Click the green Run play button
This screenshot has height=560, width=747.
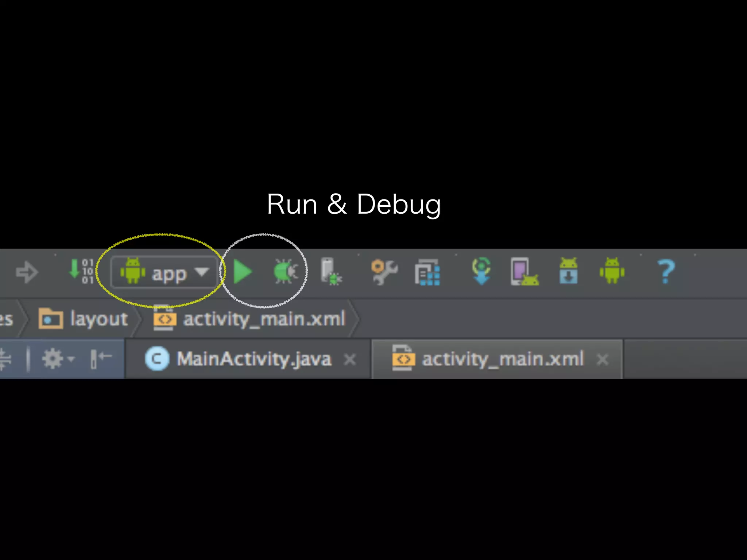click(x=243, y=272)
